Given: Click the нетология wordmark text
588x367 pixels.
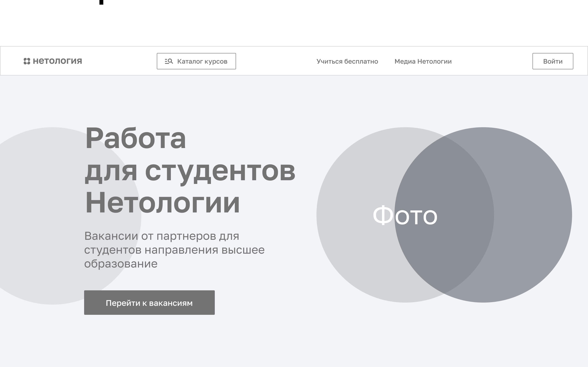Looking at the screenshot, I should pos(57,61).
